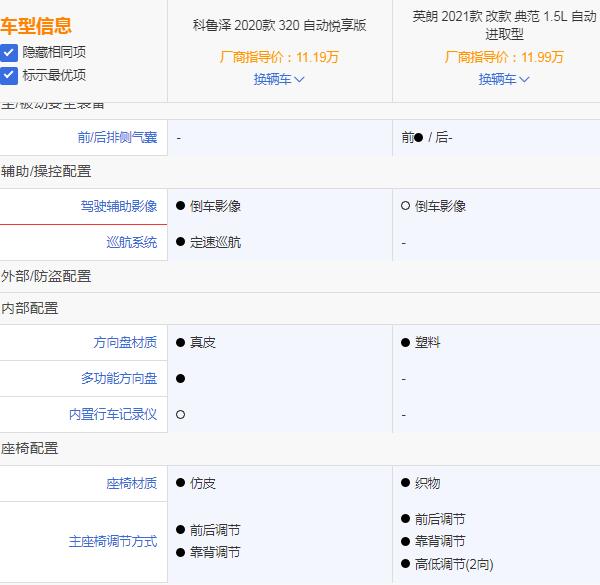Open the 多功能方向盘 parameter link
This screenshot has height=585, width=600.
point(119,378)
